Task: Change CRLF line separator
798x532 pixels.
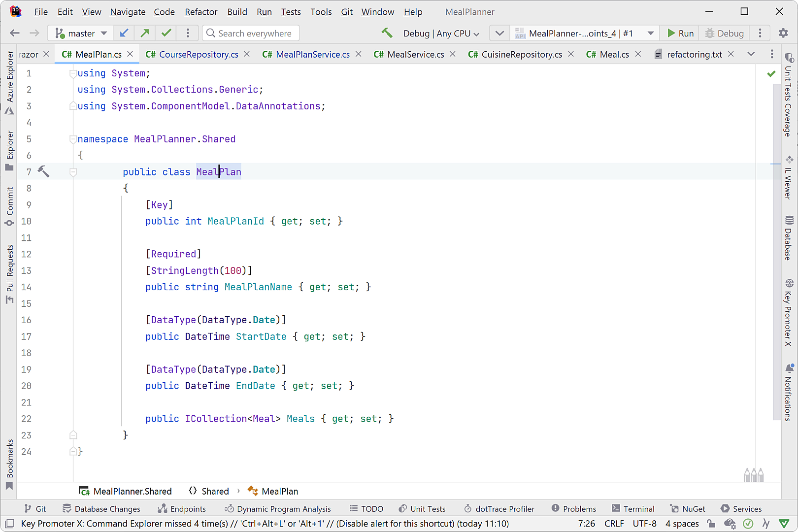Action: [614, 523]
